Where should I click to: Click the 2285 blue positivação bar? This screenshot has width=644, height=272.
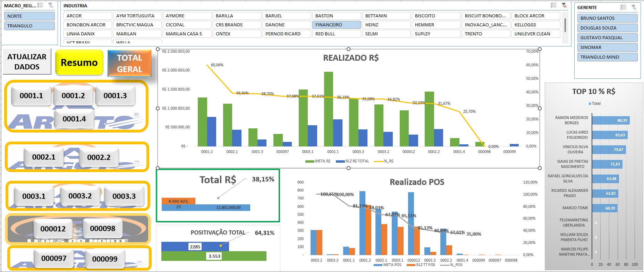pyautogui.click(x=195, y=247)
